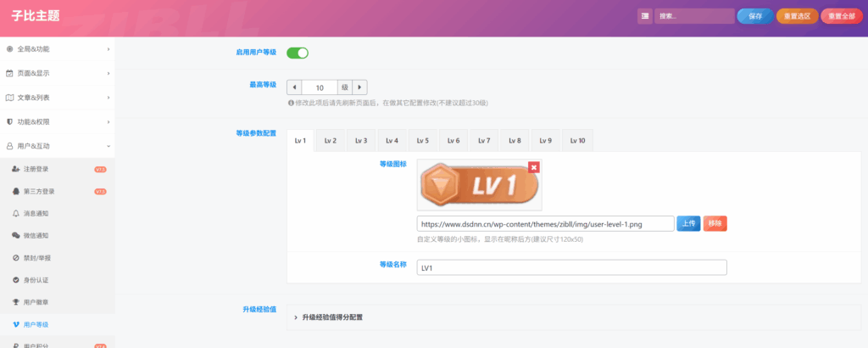
Task: Open 第三方登录 settings page
Action: pos(58,191)
